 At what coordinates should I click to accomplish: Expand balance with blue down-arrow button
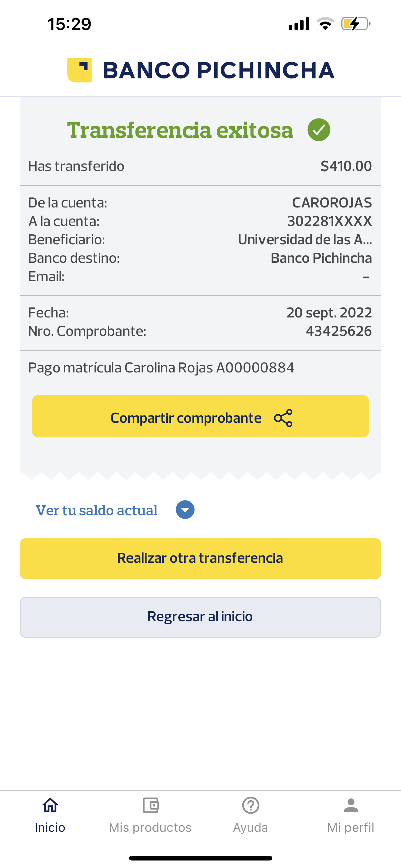(185, 510)
